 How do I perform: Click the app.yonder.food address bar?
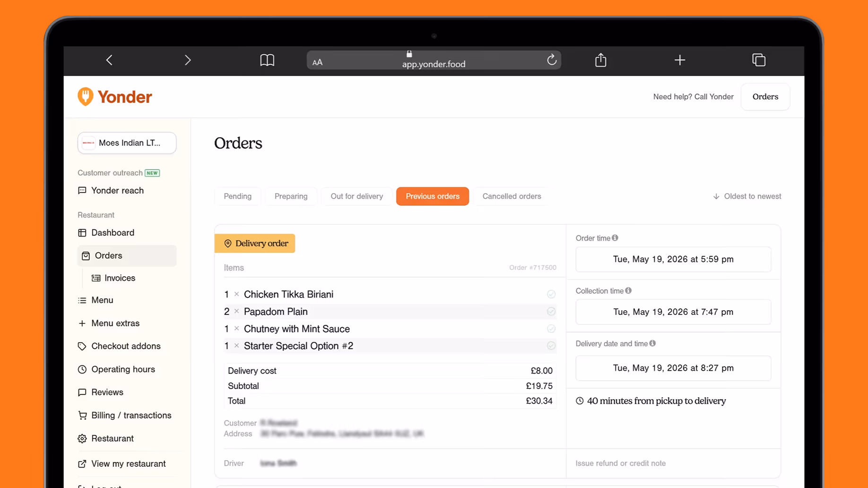pyautogui.click(x=434, y=60)
